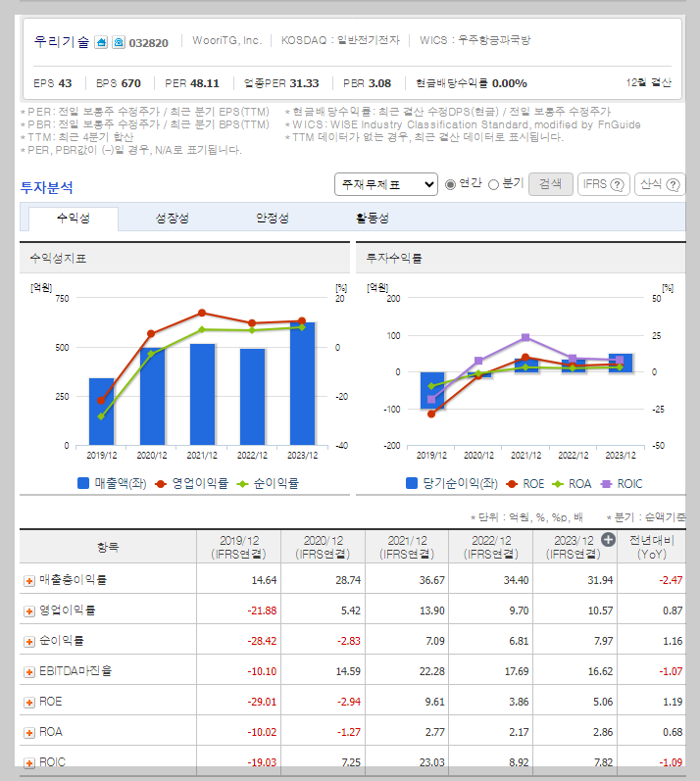Click the 영업이익률 2019/12 value -21.88
700x781 pixels.
(262, 610)
